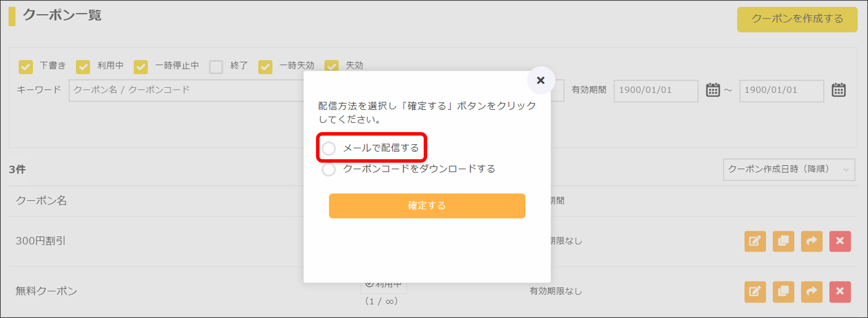Uncheck the 下書き checkbox
This screenshot has width=868, height=318.
(26, 67)
